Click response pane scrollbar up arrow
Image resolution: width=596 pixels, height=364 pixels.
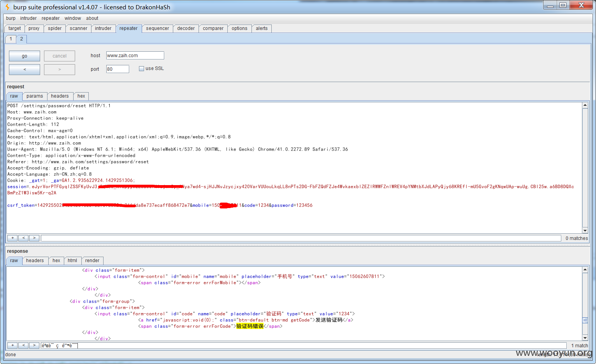(x=585, y=270)
